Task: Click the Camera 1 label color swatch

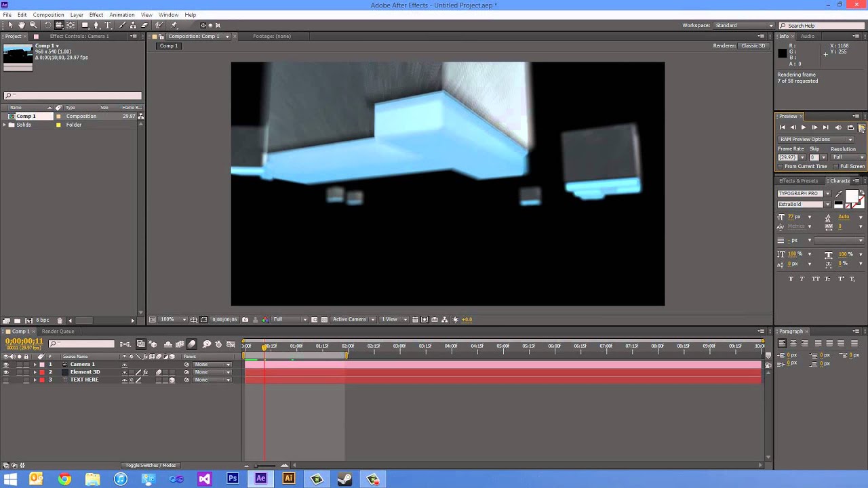Action: (42, 364)
